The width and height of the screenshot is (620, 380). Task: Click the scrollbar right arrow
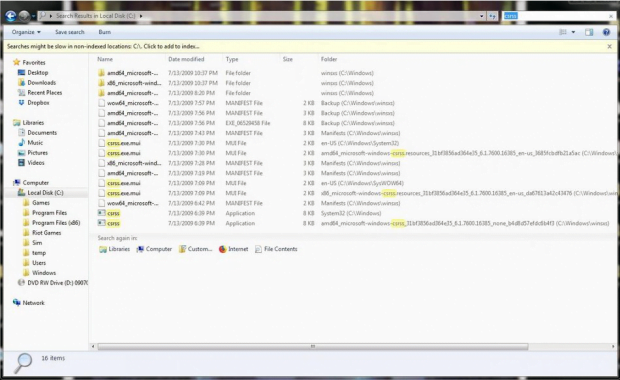(613, 346)
